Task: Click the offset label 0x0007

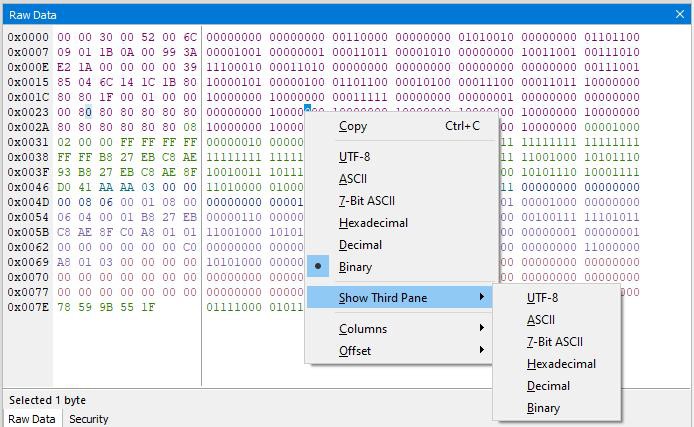Action: [28, 52]
